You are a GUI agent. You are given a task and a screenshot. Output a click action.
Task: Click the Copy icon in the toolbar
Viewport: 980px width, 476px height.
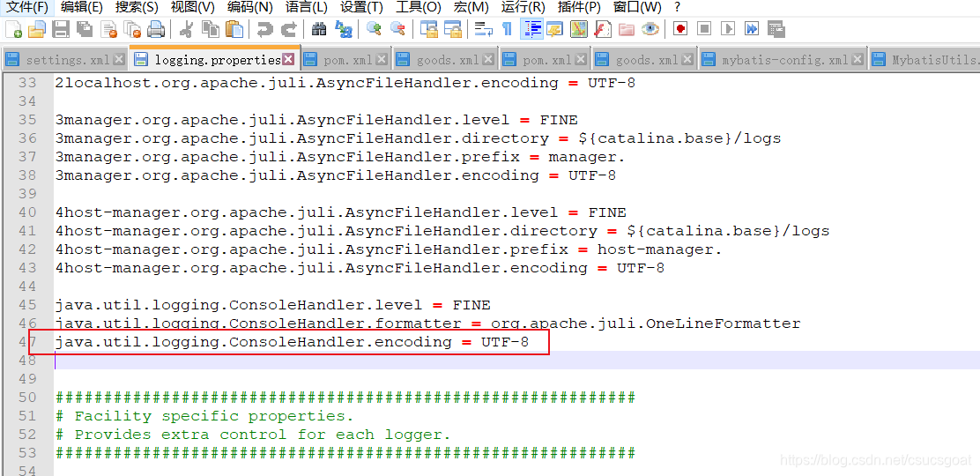point(211,29)
